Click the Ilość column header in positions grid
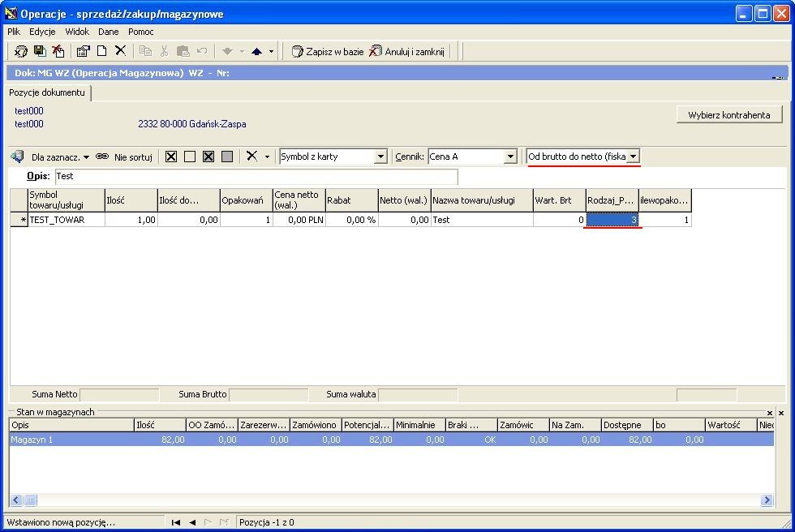The width and height of the screenshot is (795, 532). pyautogui.click(x=131, y=200)
